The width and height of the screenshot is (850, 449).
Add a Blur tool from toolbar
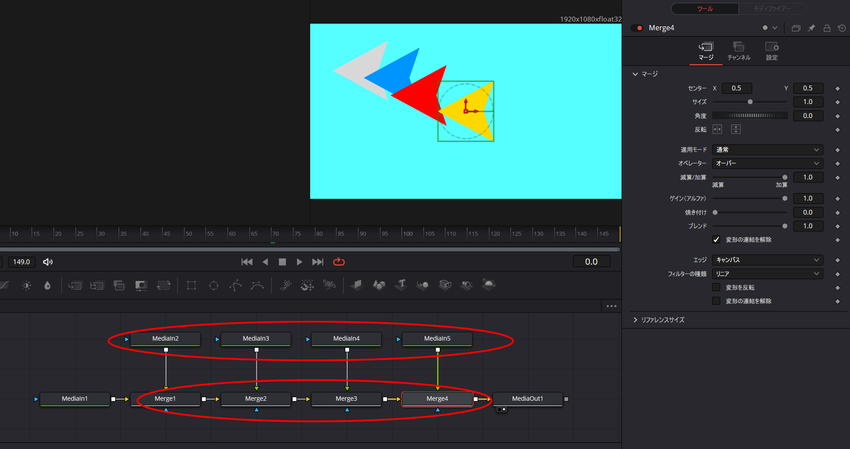pyautogui.click(x=47, y=285)
